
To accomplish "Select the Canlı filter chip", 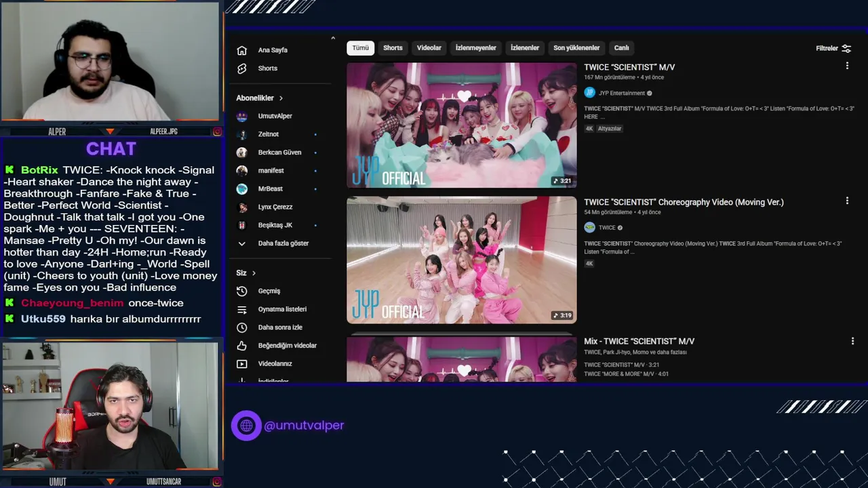I will [622, 48].
